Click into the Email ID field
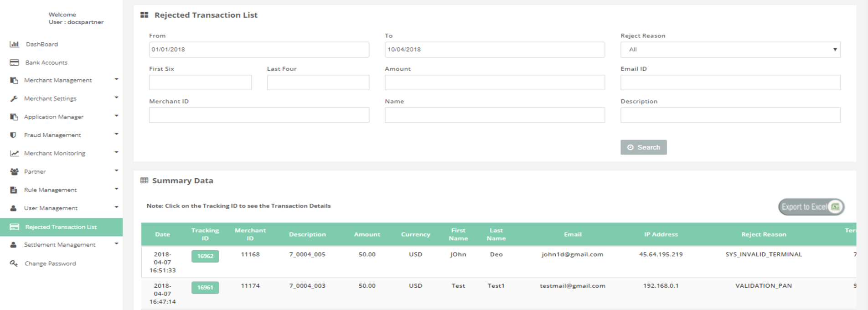Screen dimensions: 868x310 tap(730, 83)
